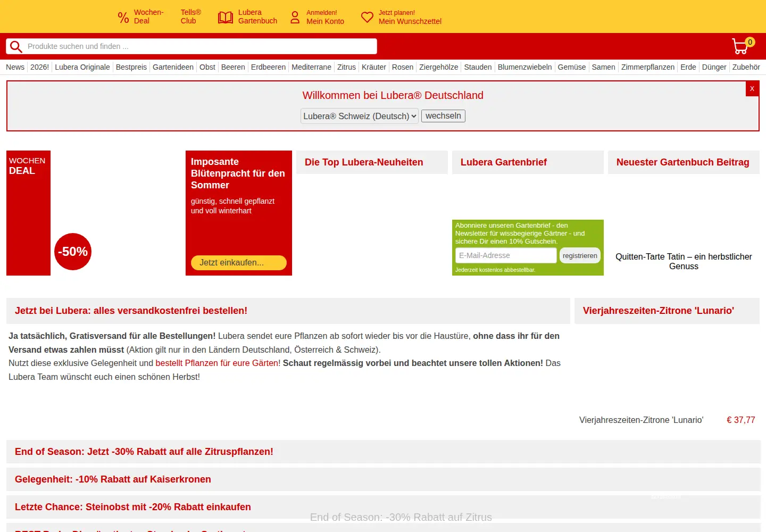
Task: Open the Beeren category
Action: (233, 67)
